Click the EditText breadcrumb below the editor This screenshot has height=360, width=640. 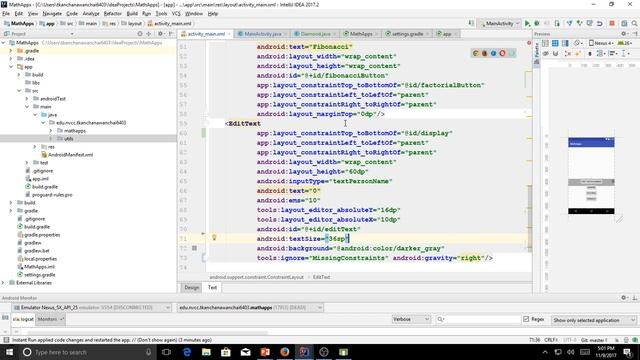click(x=321, y=277)
